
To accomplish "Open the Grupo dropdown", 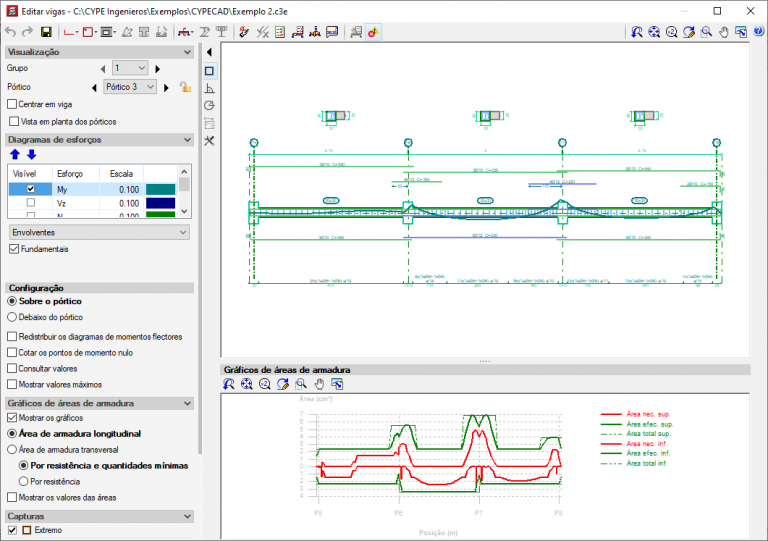I will [x=130, y=68].
